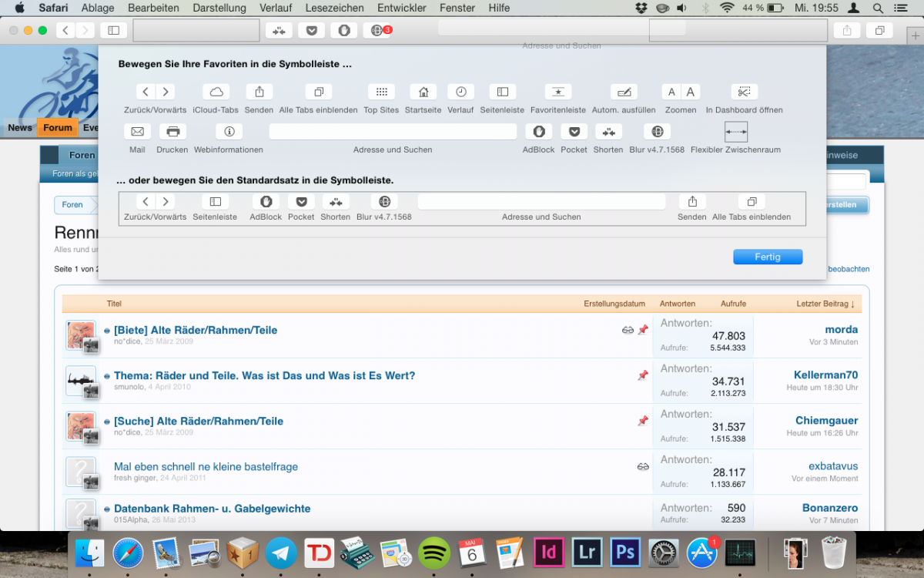
Task: Click the Adresse und Suchen field in the default set
Action: pos(541,202)
